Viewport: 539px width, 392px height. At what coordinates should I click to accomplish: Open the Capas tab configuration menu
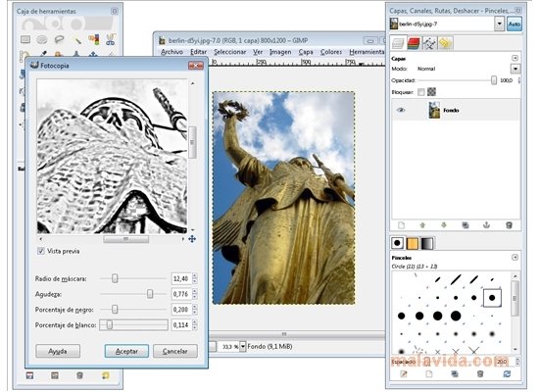click(514, 58)
